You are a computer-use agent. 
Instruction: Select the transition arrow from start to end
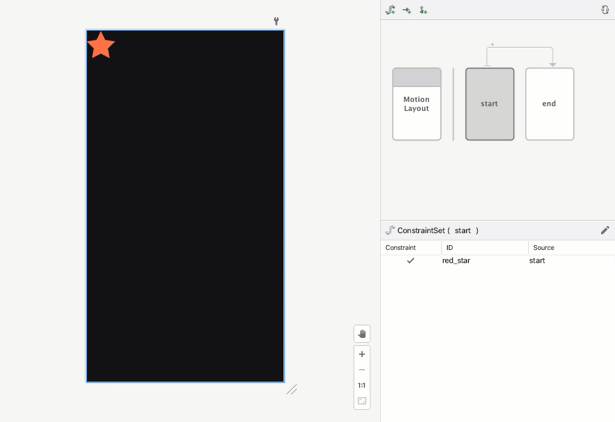pos(520,47)
